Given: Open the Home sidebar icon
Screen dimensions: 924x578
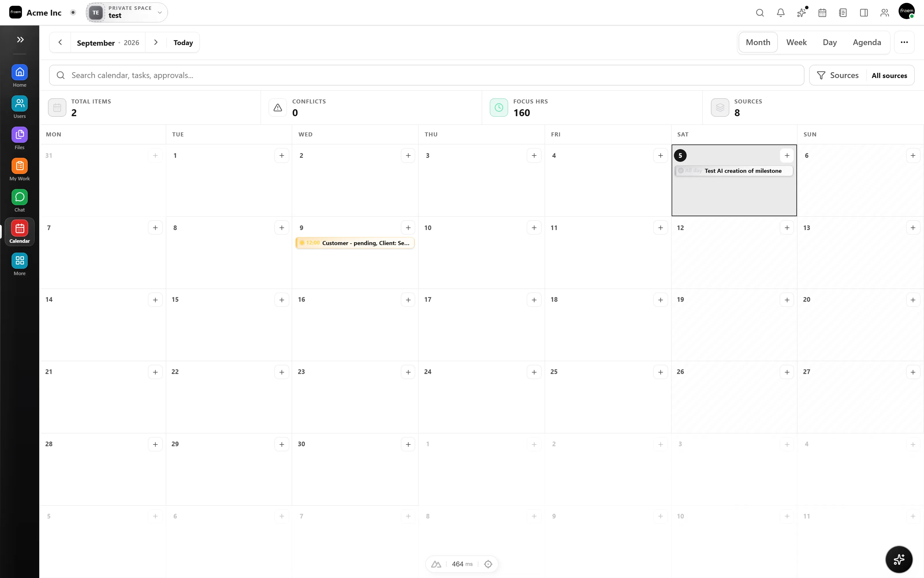Looking at the screenshot, I should (x=19, y=76).
